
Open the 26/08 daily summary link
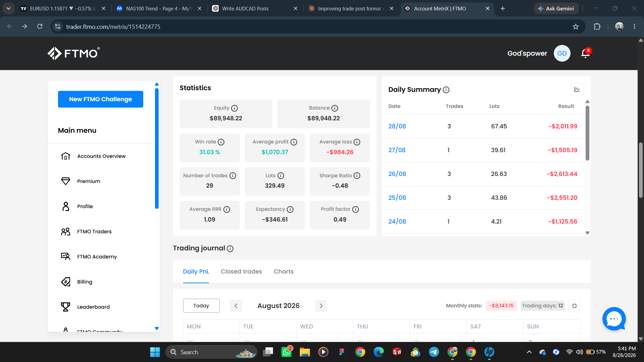coord(397,174)
